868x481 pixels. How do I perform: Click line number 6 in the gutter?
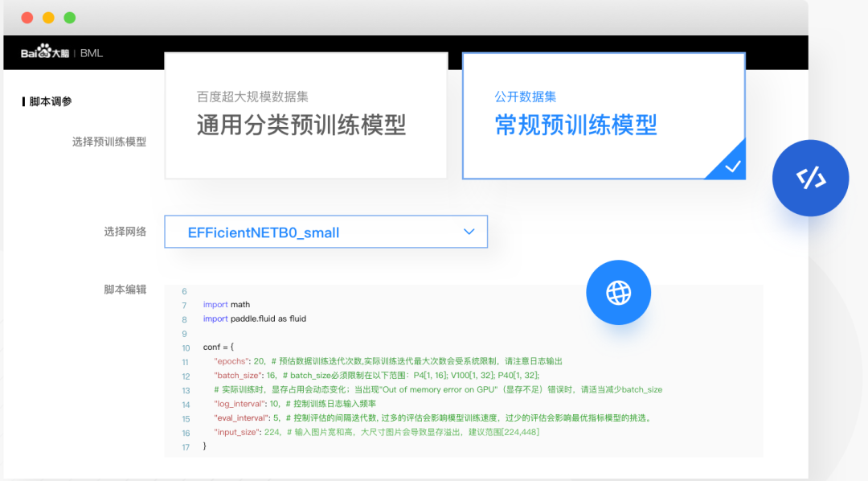tap(184, 291)
